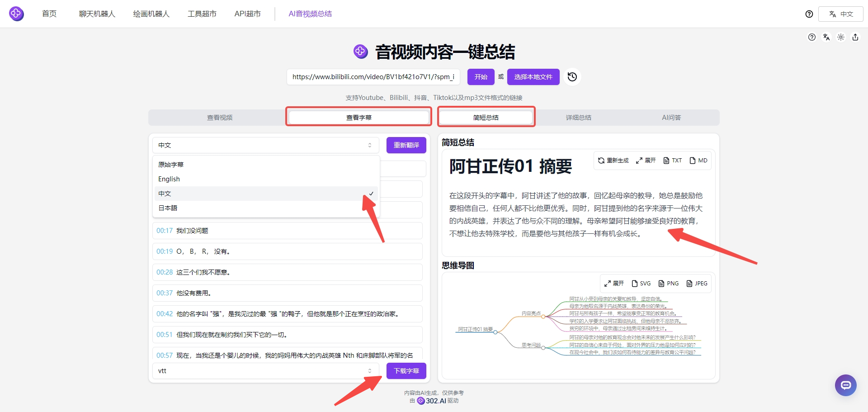Open history clock icon next to file button
This screenshot has width=868, height=412.
click(572, 77)
